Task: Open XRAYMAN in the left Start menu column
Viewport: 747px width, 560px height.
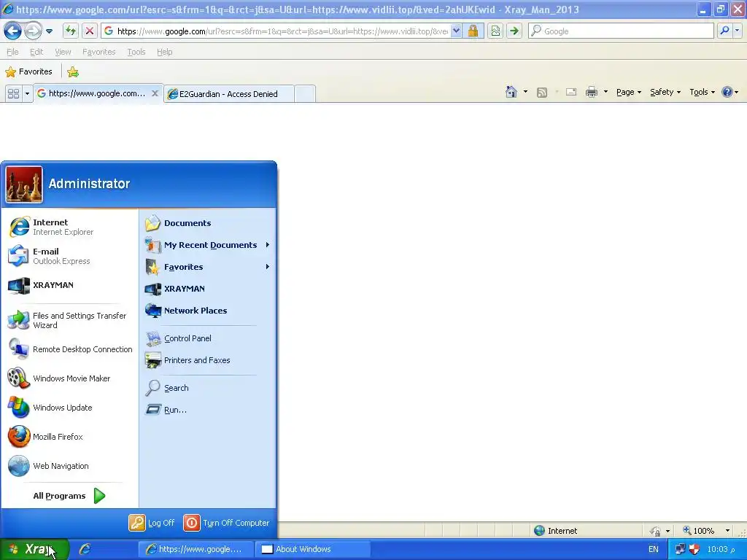Action: [x=69, y=285]
